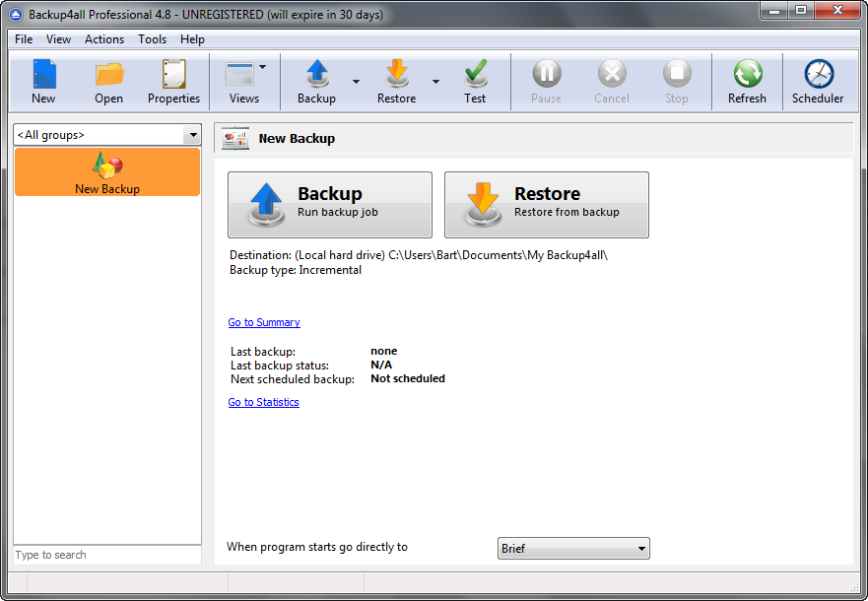868x601 pixels.
Task: Click the Backup type: Incremental text
Action: coord(296,270)
